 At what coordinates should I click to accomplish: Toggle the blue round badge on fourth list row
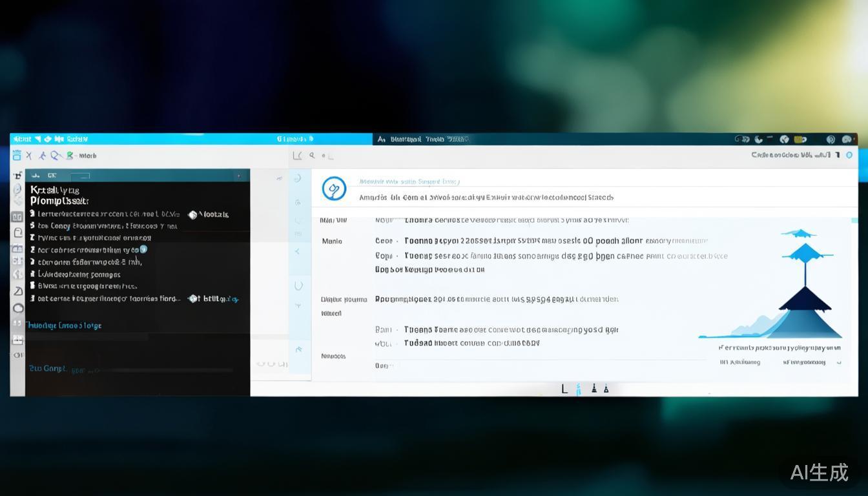click(143, 249)
